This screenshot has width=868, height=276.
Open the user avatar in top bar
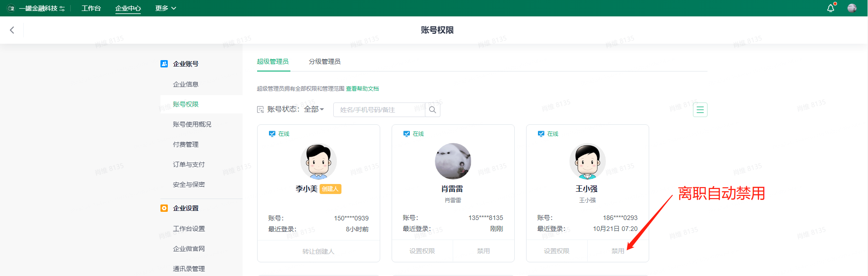[852, 8]
